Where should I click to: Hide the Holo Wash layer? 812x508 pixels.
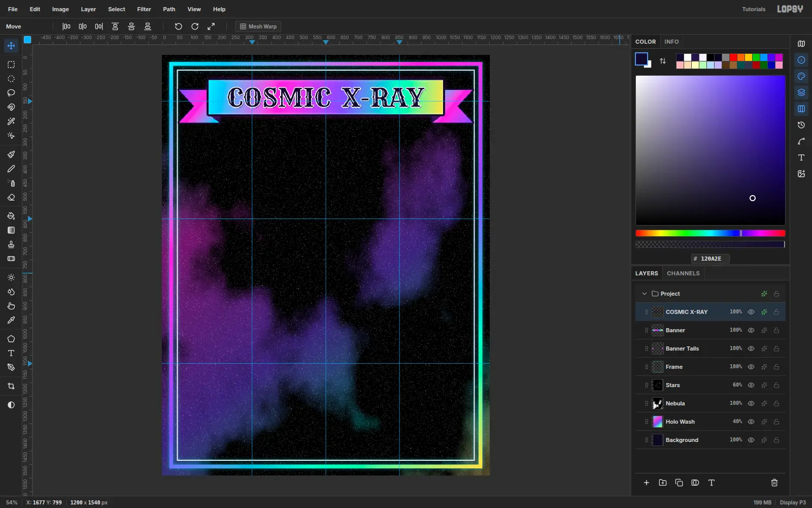point(751,422)
